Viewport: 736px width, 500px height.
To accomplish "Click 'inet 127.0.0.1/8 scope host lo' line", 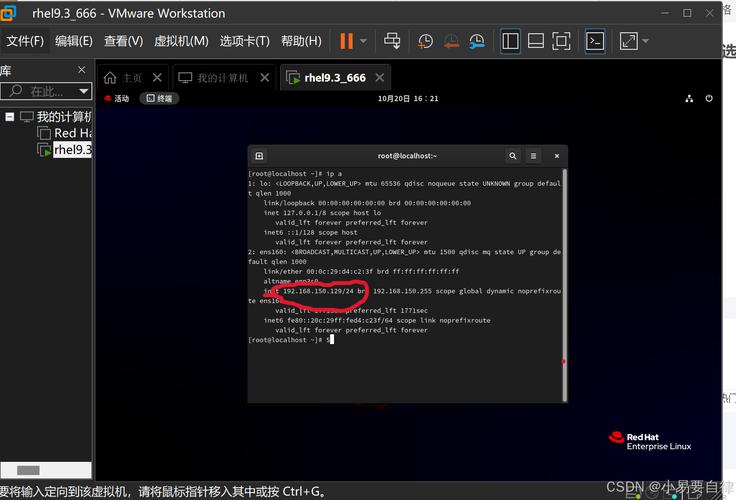I will 322,213.
